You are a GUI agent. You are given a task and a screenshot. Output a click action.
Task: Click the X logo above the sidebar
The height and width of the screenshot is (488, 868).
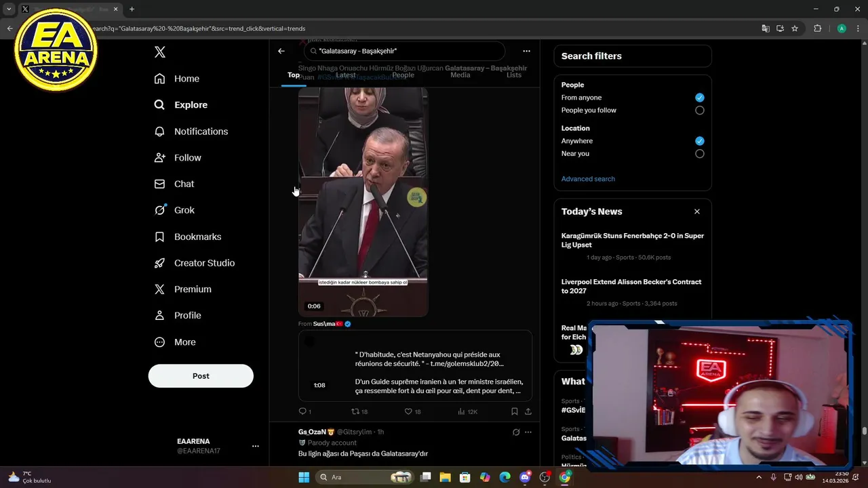(159, 52)
